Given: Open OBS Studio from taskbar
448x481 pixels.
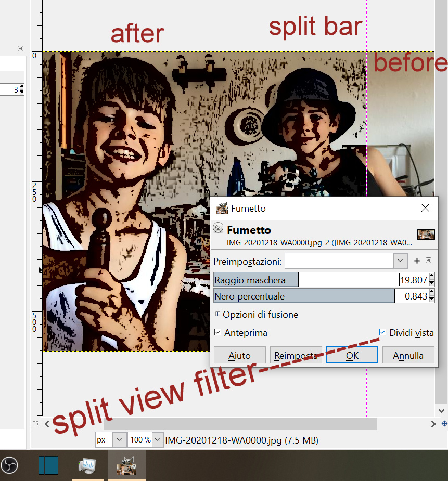Looking at the screenshot, I should pyautogui.click(x=9, y=465).
